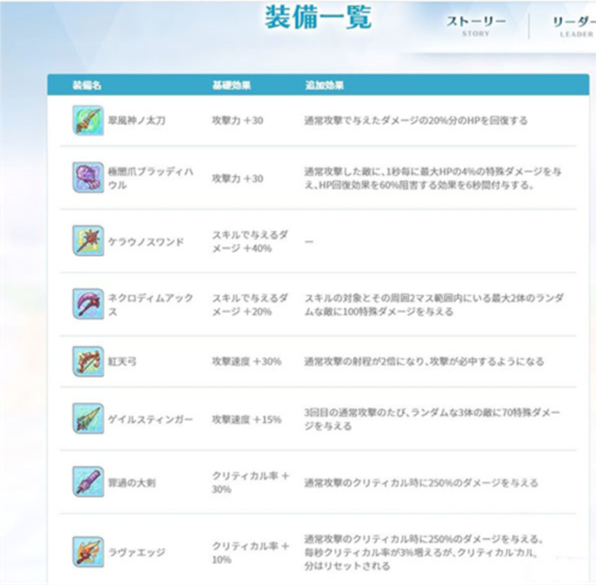Click the 罪過の大剣 greatsword icon
Screen dimensions: 596x587
point(88,482)
